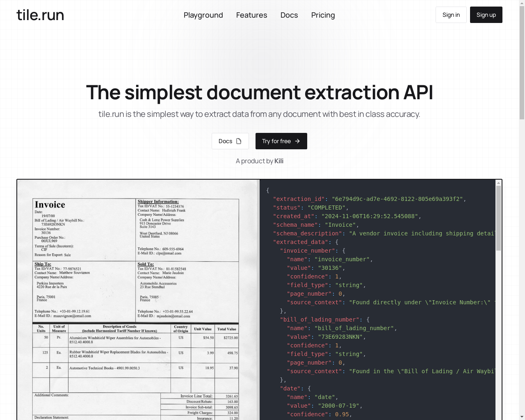Follow the Kili link
This screenshot has width=525, height=420.
pos(279,161)
